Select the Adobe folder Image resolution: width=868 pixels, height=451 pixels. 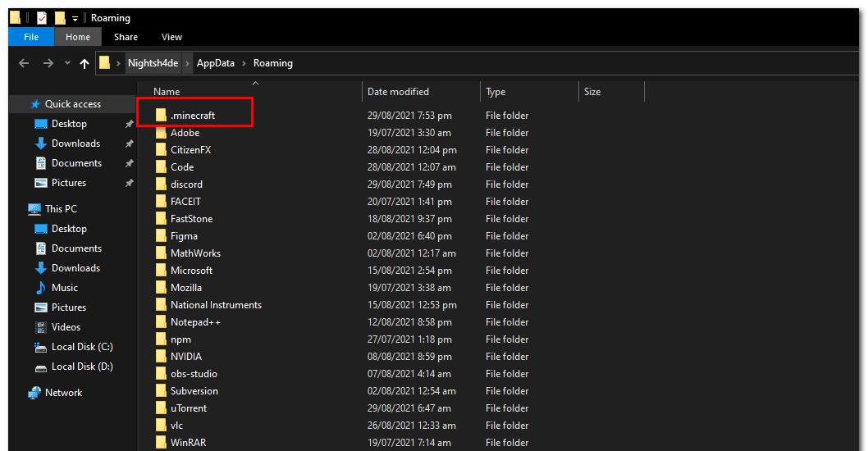(185, 133)
